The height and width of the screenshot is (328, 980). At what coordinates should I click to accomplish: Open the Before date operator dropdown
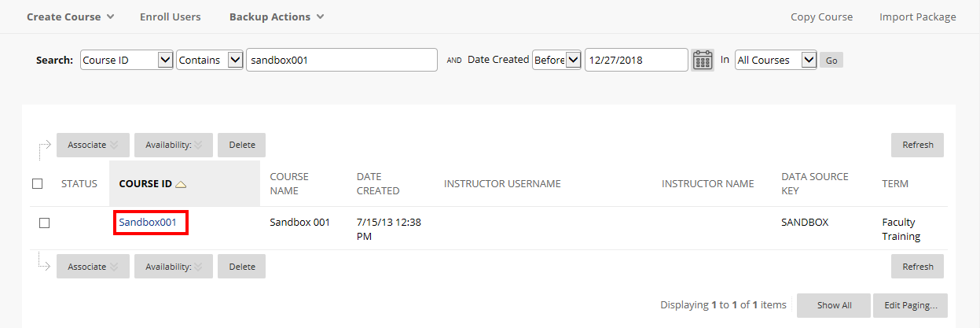click(x=556, y=60)
